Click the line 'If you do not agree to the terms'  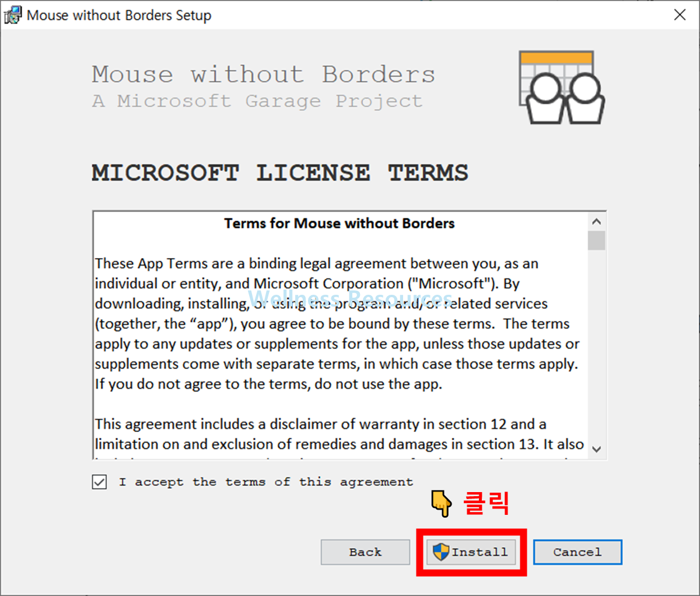268,384
